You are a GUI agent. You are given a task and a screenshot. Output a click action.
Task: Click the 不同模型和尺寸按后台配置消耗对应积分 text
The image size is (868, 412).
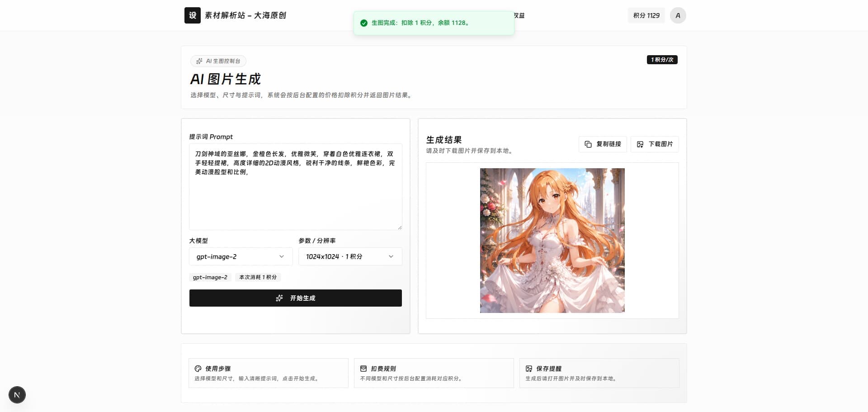point(412,379)
